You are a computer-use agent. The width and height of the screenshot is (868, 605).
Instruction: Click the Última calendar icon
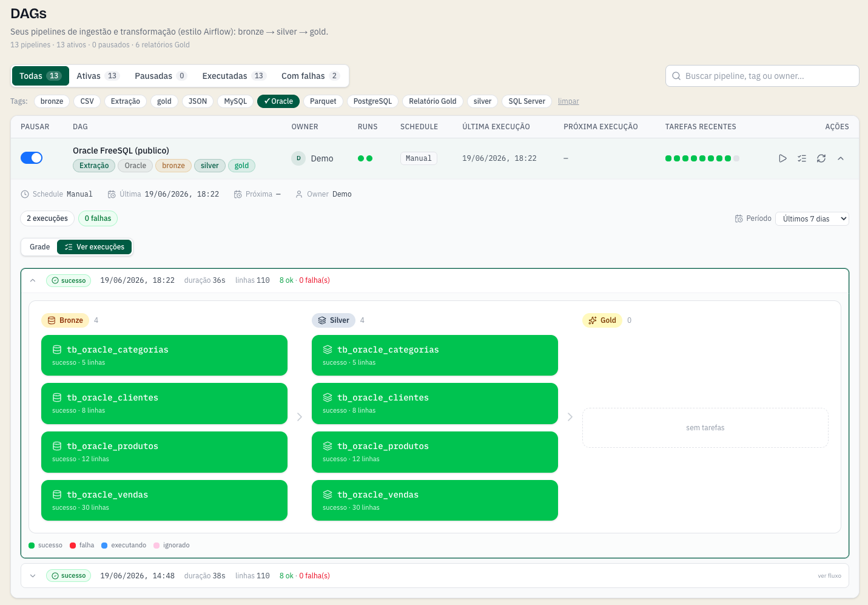pyautogui.click(x=112, y=194)
